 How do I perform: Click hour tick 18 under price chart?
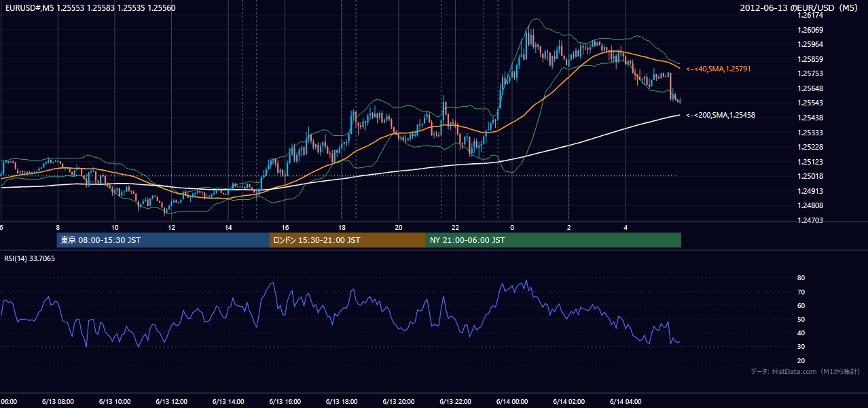click(342, 227)
